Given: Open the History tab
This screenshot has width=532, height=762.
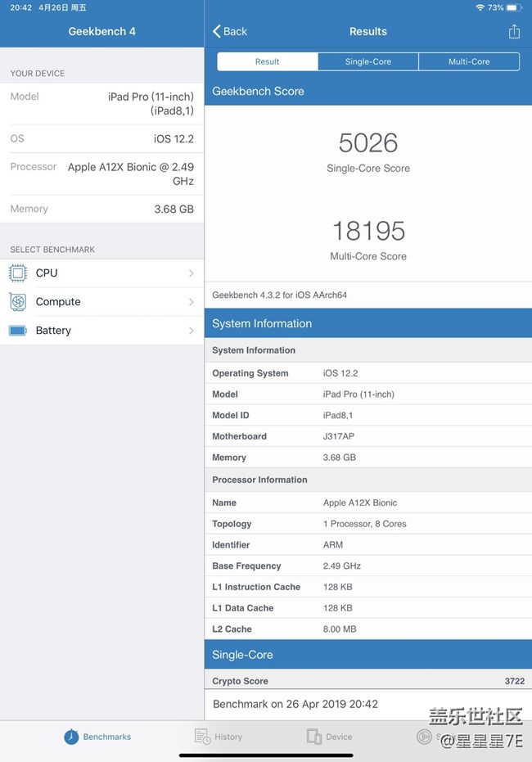Looking at the screenshot, I should click(219, 737).
